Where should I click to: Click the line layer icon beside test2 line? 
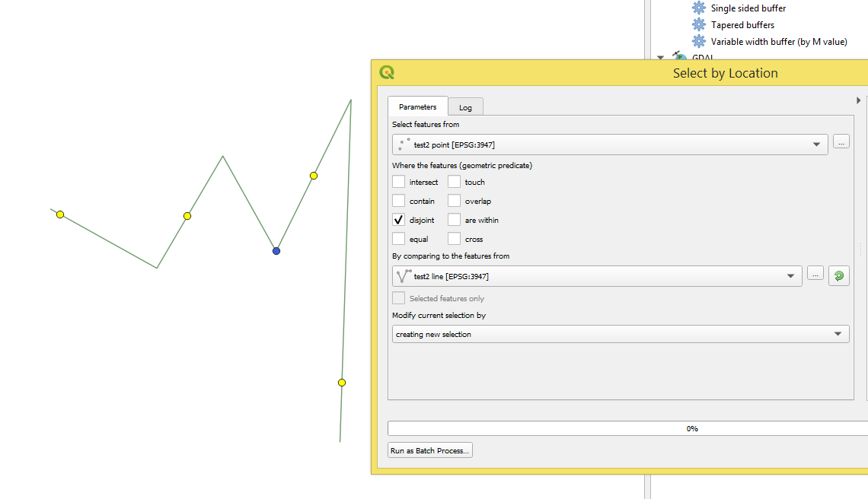[404, 275]
